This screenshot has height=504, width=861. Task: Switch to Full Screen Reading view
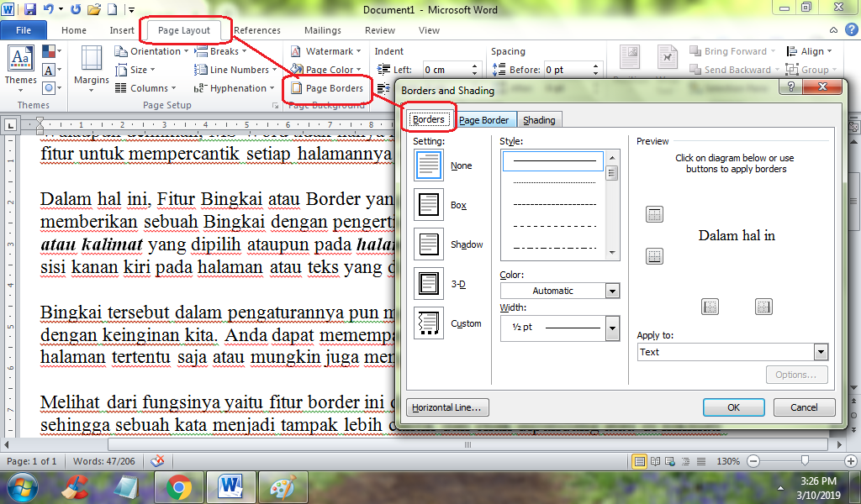pyautogui.click(x=655, y=461)
